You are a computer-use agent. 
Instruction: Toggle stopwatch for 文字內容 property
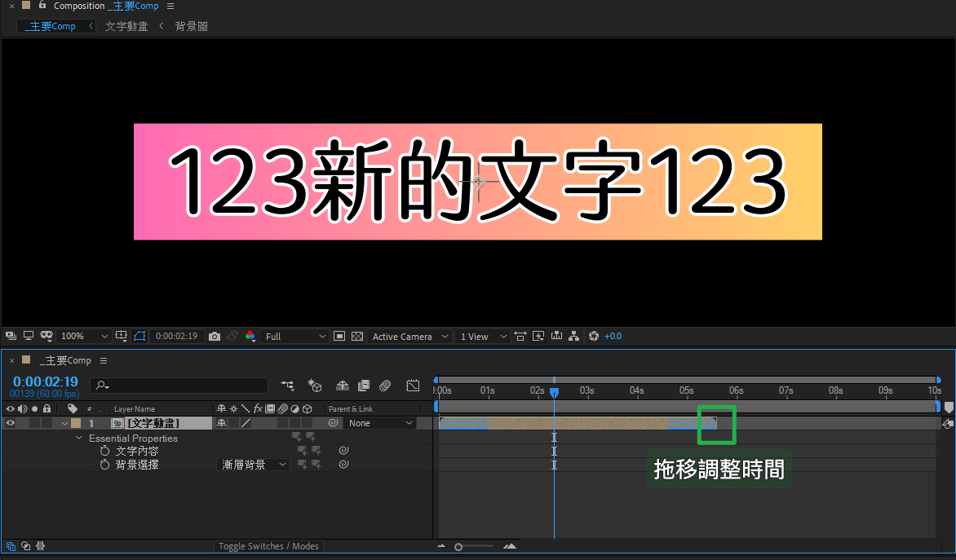[104, 451]
